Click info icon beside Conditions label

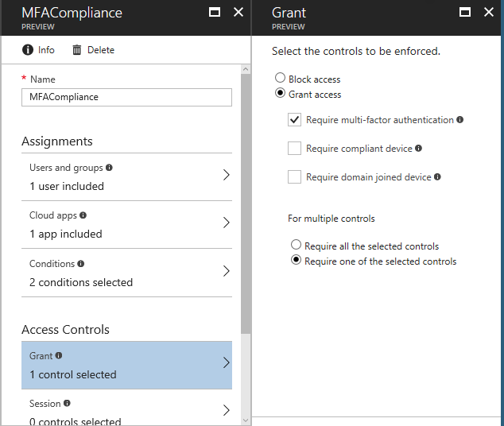(80, 263)
